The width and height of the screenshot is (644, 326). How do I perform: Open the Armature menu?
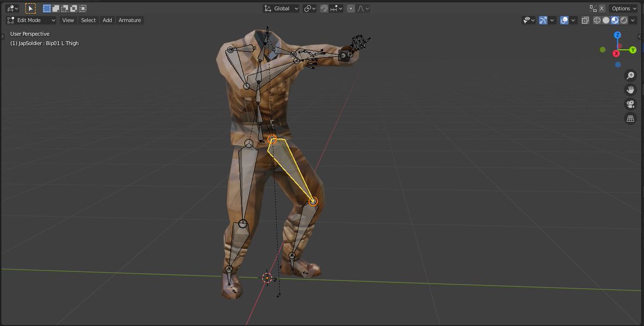130,20
